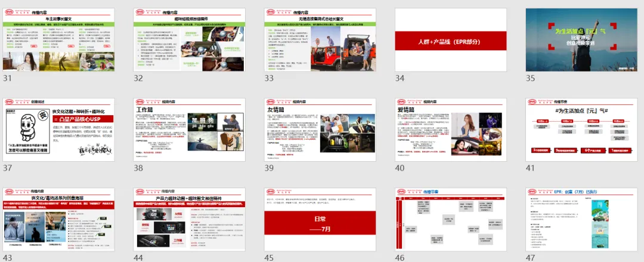The image size is (644, 262).
Task: Click the slide number label 34
Action: tap(400, 79)
